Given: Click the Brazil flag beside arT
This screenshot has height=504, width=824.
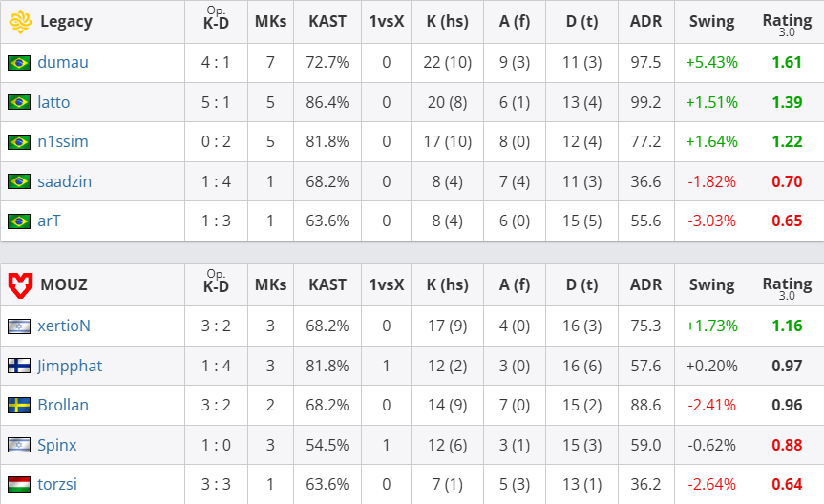Looking at the screenshot, I should click(18, 220).
